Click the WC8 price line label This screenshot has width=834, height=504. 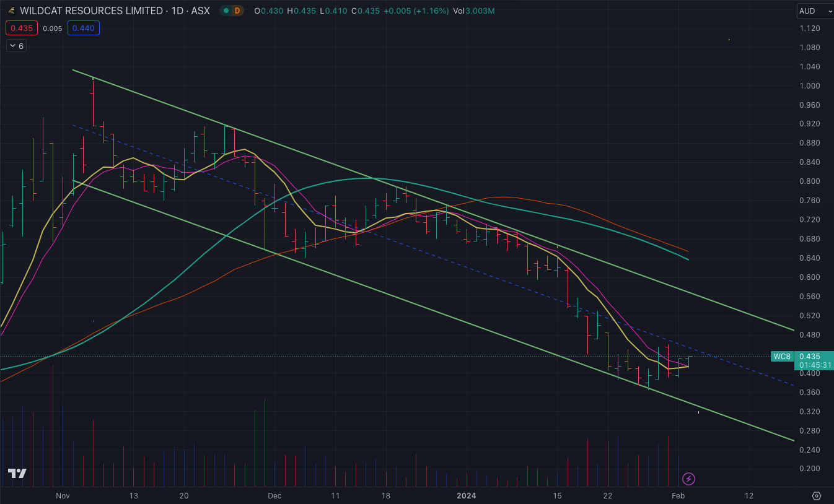point(782,356)
